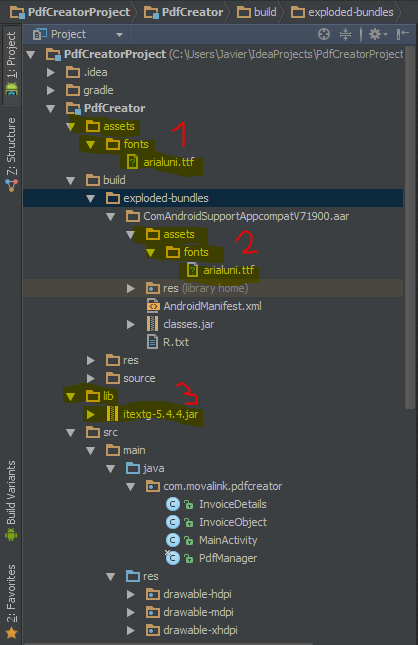This screenshot has height=645, width=418.
Task: Select the drawable-xhdpi folder icon
Action: click(153, 630)
